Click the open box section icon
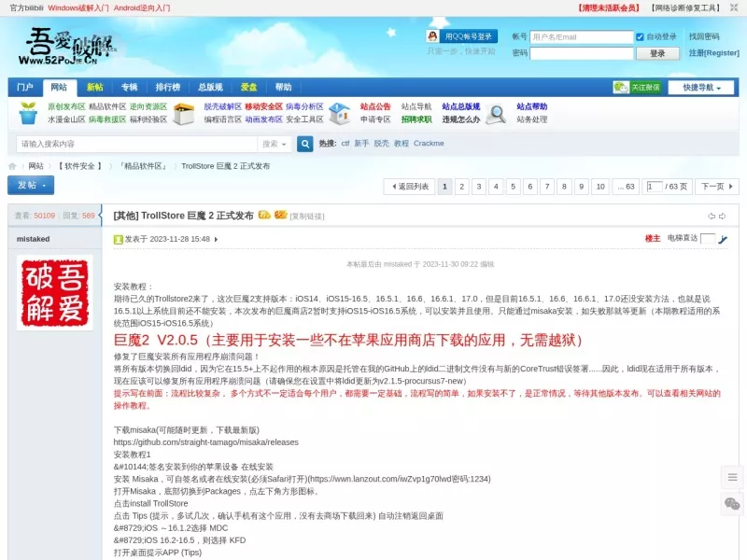The width and height of the screenshot is (747, 560). pos(184,113)
